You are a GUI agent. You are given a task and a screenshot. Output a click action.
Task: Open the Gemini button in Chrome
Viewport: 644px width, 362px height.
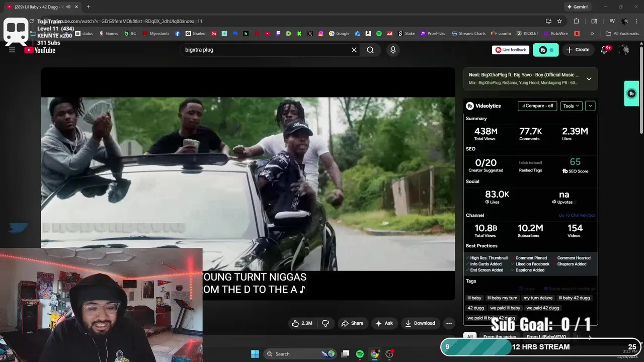click(x=577, y=7)
